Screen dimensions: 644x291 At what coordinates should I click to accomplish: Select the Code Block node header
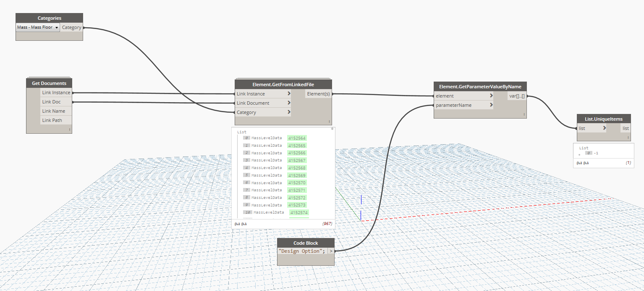click(x=306, y=243)
